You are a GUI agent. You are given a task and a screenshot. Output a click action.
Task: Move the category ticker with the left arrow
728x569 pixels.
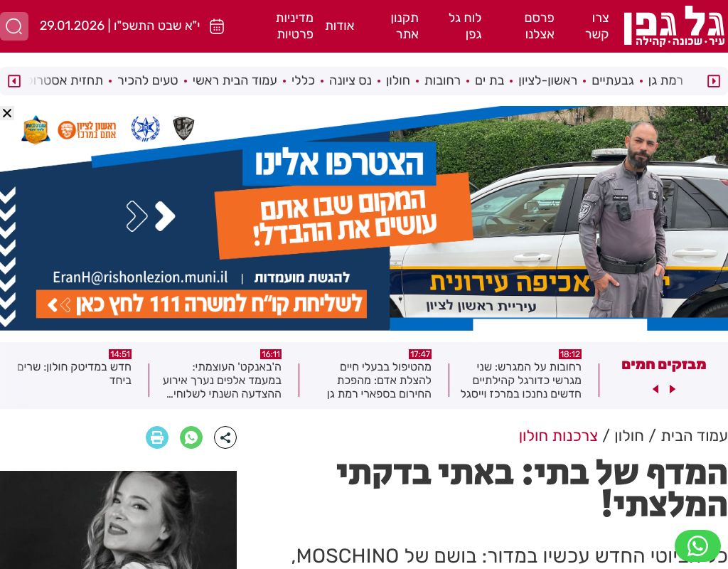click(14, 81)
